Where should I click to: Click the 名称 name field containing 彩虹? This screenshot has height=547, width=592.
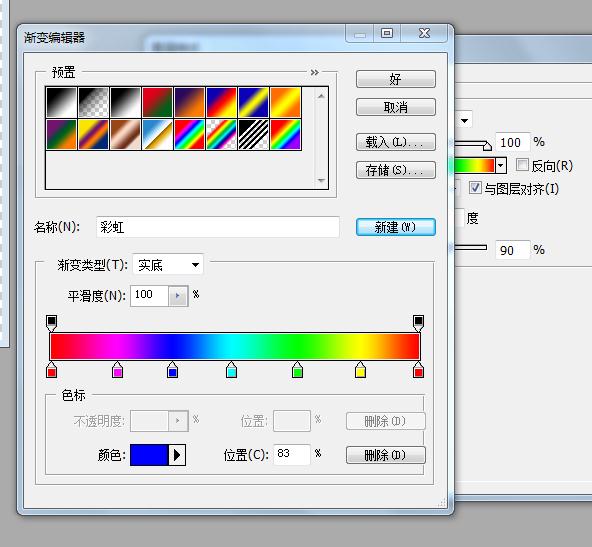[x=217, y=227]
